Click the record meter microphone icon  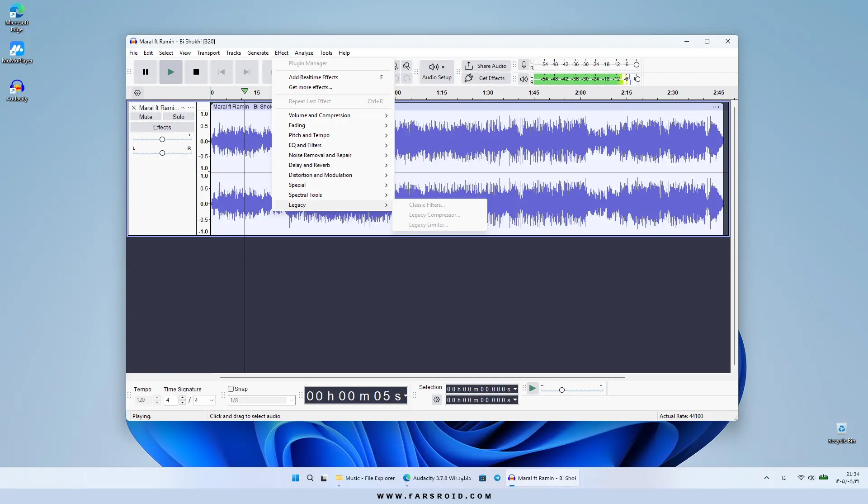click(524, 65)
